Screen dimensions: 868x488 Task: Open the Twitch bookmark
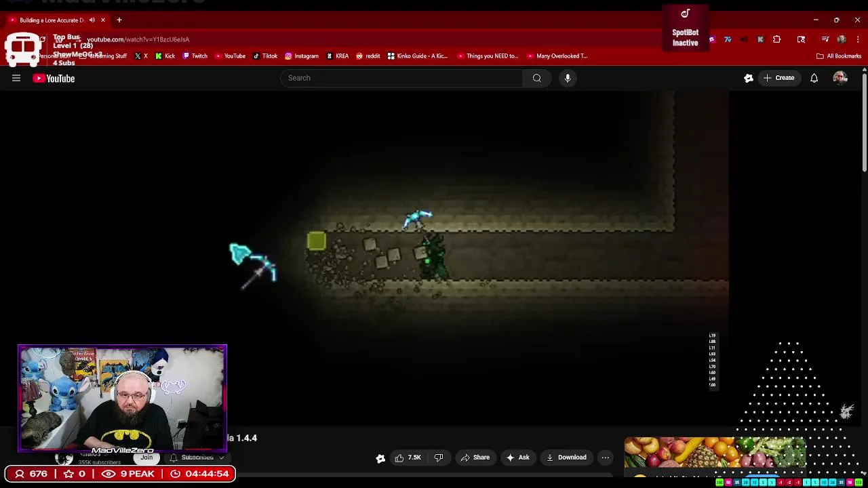coord(195,56)
